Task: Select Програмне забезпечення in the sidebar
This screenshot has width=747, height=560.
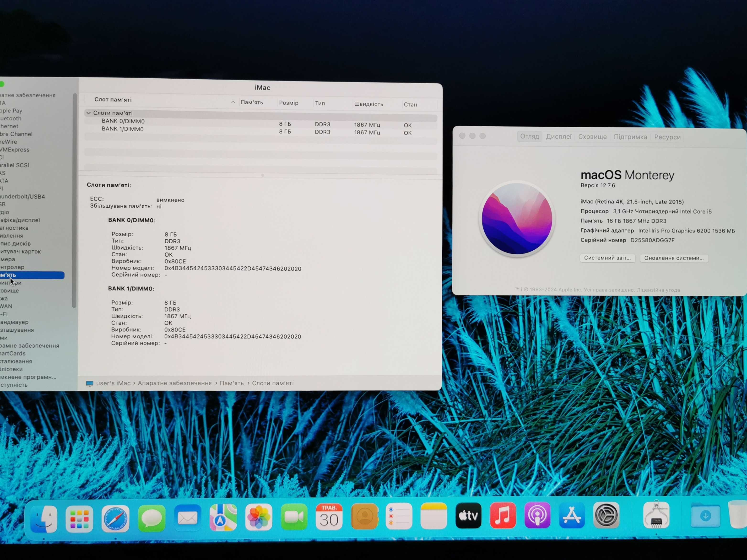Action: click(29, 346)
